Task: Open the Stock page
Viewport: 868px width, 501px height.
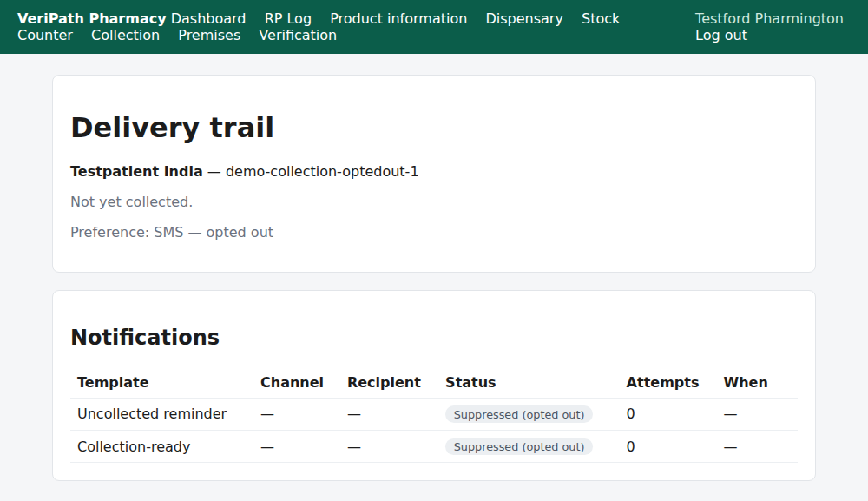Action: (x=601, y=19)
